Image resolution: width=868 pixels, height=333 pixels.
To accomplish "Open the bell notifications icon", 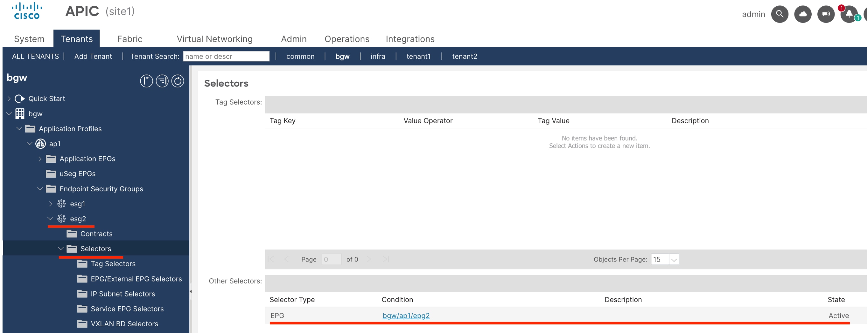I will [x=849, y=14].
